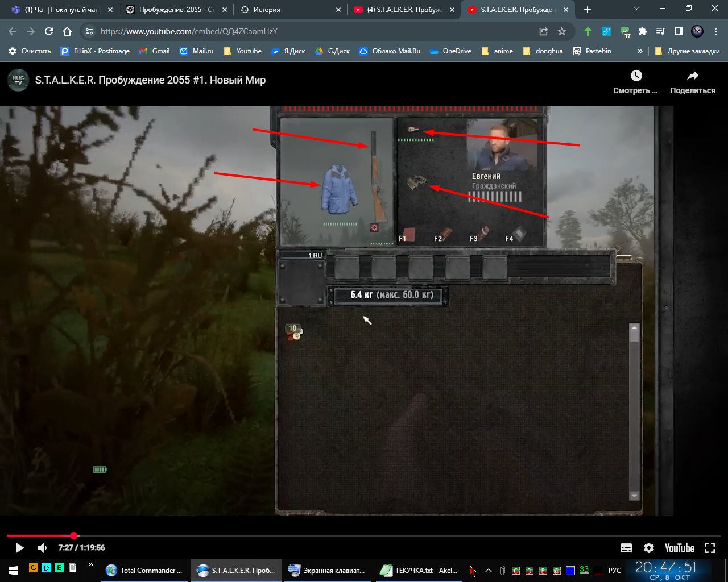Toggle the browser side panel
The image size is (728, 582).
[x=679, y=31]
